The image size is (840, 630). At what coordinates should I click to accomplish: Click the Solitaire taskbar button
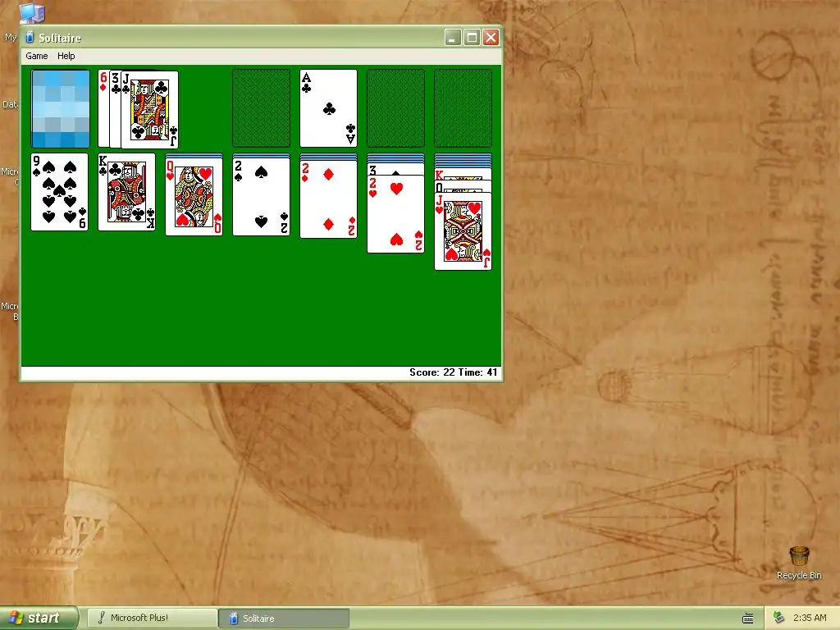point(284,619)
